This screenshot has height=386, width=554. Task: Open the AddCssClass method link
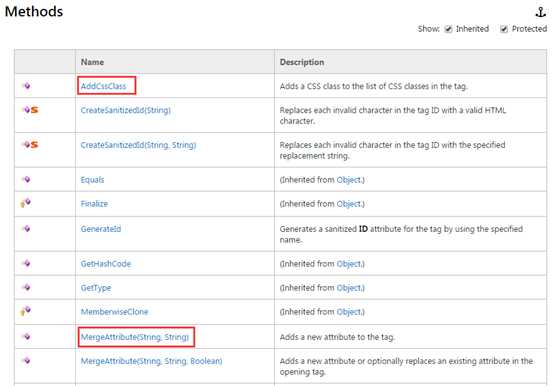103,86
